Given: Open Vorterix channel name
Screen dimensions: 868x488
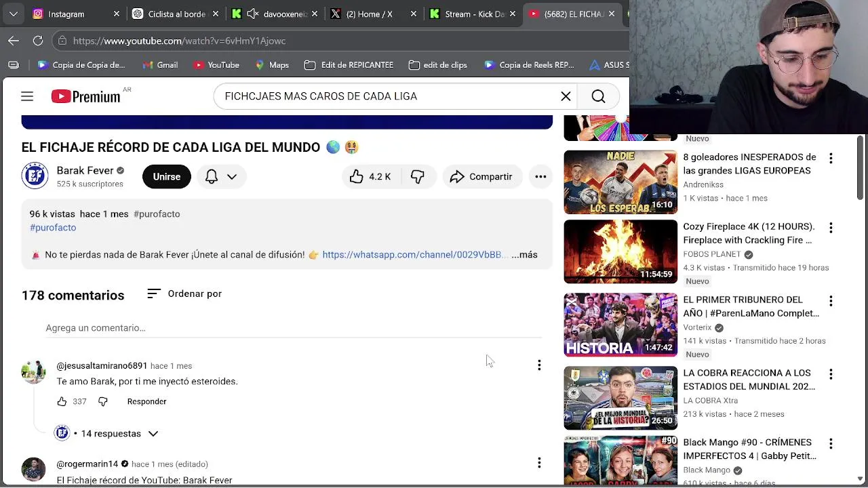Looking at the screenshot, I should tap(697, 327).
